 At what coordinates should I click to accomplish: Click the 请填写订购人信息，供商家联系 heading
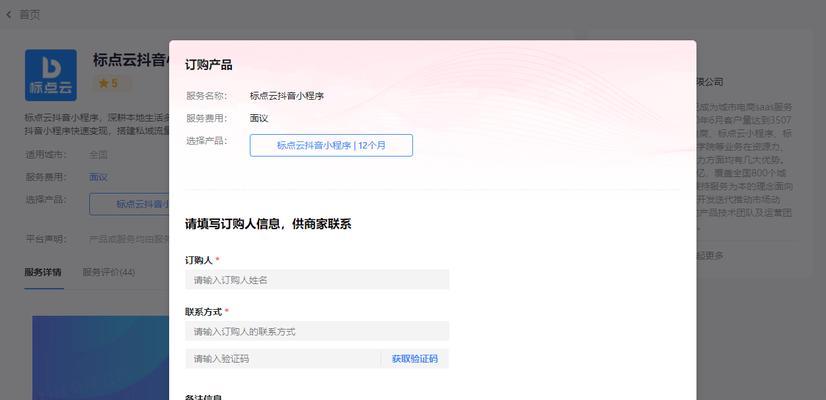(268, 224)
